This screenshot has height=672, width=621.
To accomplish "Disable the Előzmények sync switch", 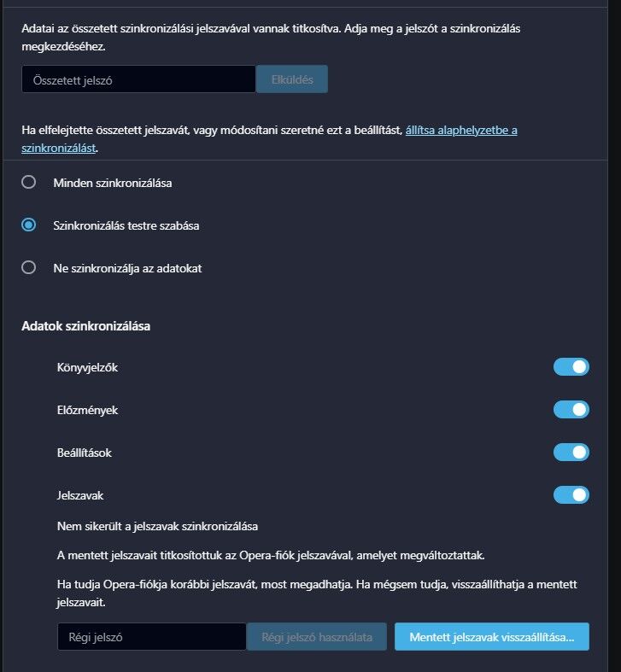I will pyautogui.click(x=571, y=410).
